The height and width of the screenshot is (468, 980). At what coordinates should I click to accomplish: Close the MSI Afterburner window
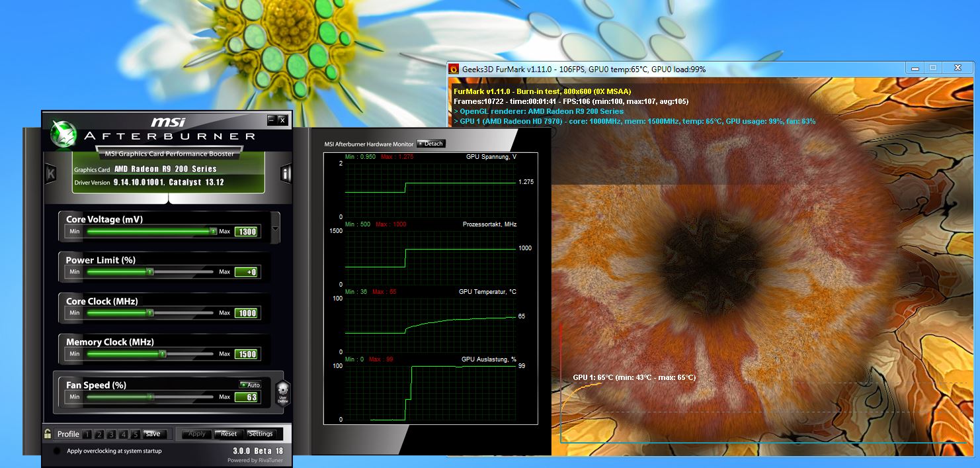[282, 120]
